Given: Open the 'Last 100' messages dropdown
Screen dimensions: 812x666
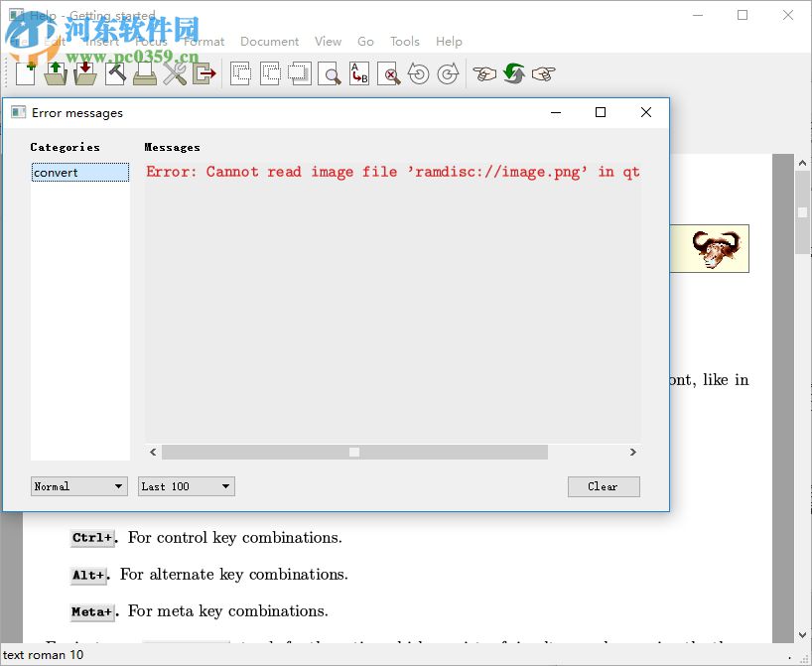Looking at the screenshot, I should [x=186, y=486].
